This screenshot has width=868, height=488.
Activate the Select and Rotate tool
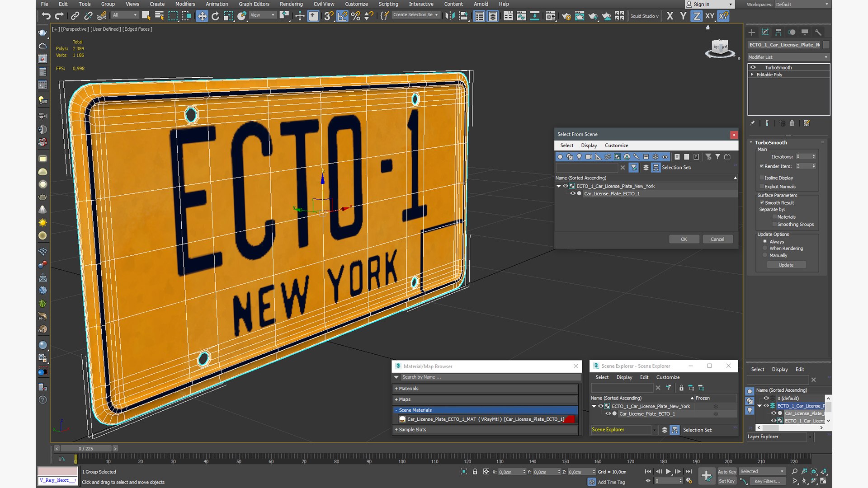click(x=215, y=16)
